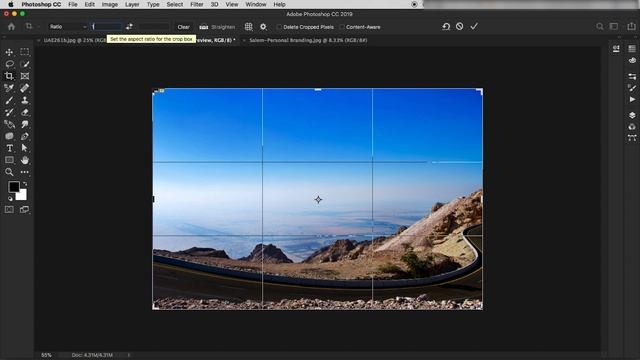This screenshot has height=360, width=640.
Task: Select the Rectangle shape tool
Action: [x=9, y=160]
